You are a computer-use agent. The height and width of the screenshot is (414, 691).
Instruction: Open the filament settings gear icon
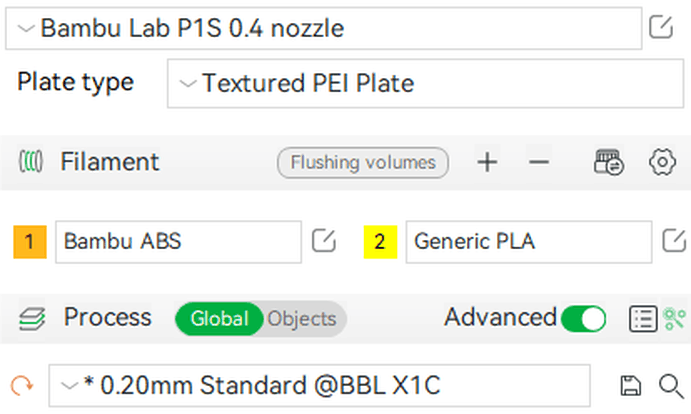[x=662, y=162]
